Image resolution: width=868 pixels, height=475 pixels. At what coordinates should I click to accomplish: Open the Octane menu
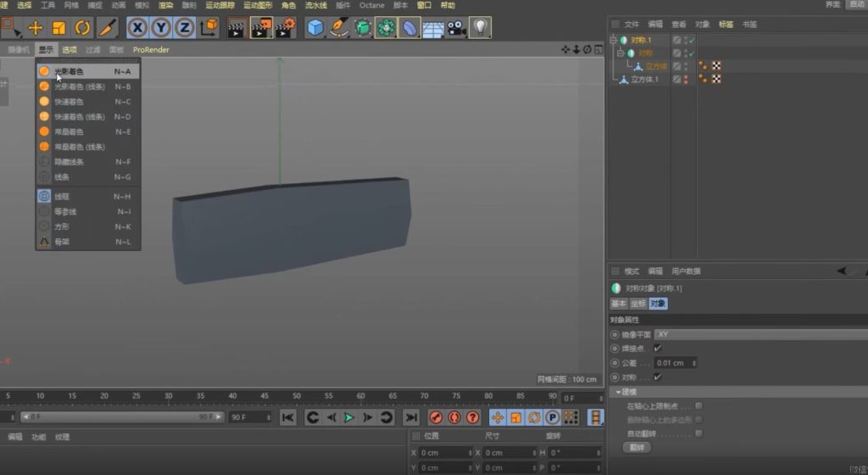(371, 5)
